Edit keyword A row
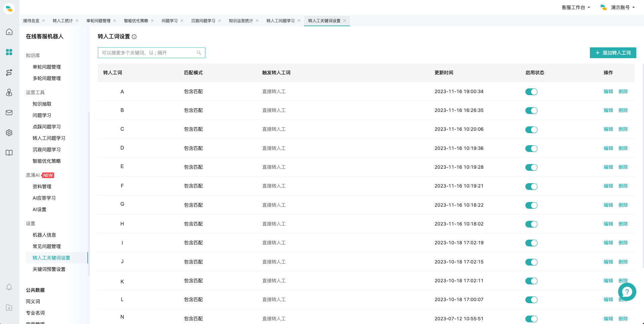 (608, 91)
